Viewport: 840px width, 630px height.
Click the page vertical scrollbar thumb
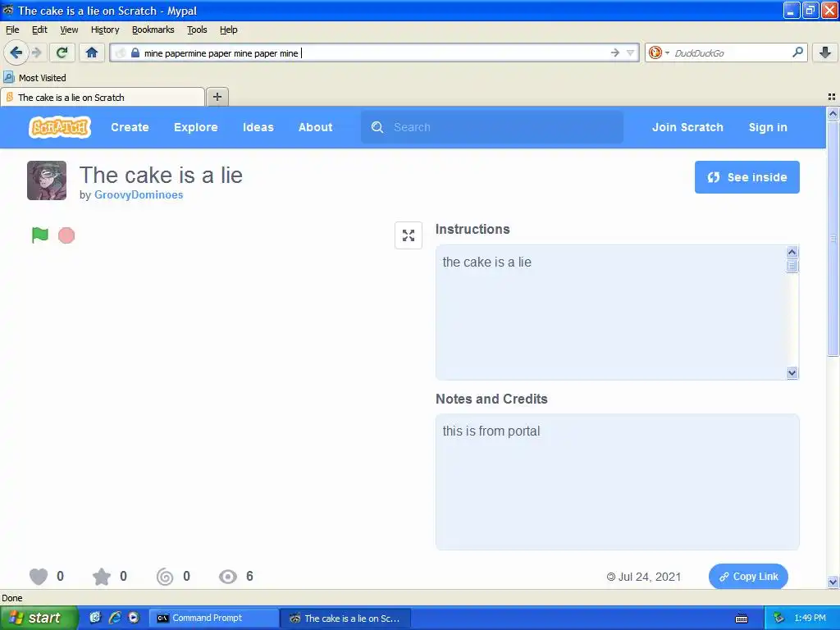pyautogui.click(x=833, y=239)
